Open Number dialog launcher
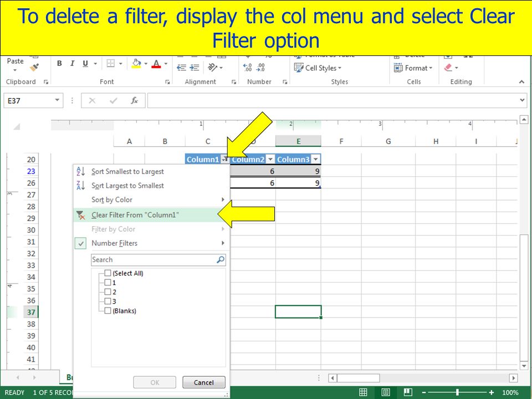Screen dimensions: 532x399 pyautogui.click(x=285, y=82)
